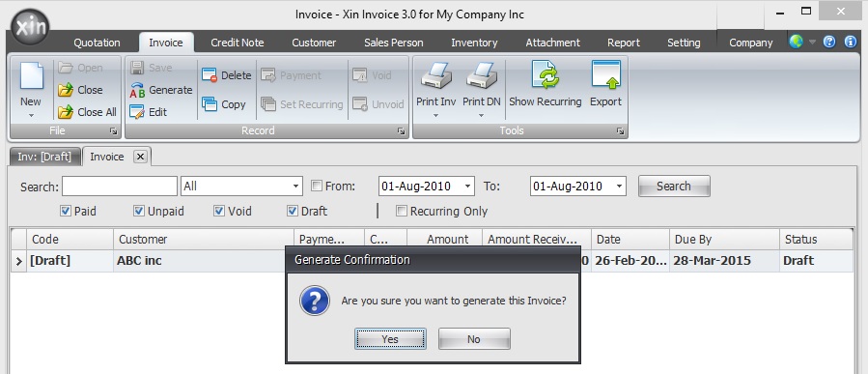Sort by the Date column header
868x374 pixels.
click(x=630, y=240)
